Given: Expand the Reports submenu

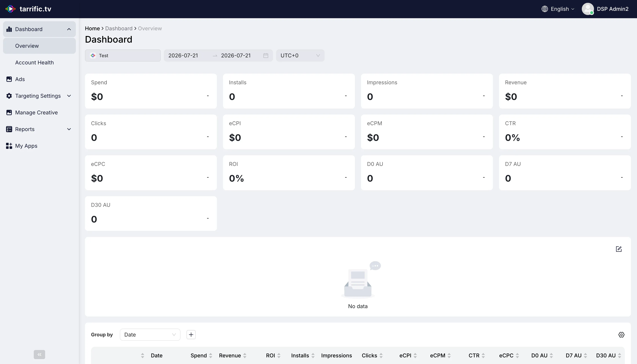Looking at the screenshot, I should click(69, 129).
